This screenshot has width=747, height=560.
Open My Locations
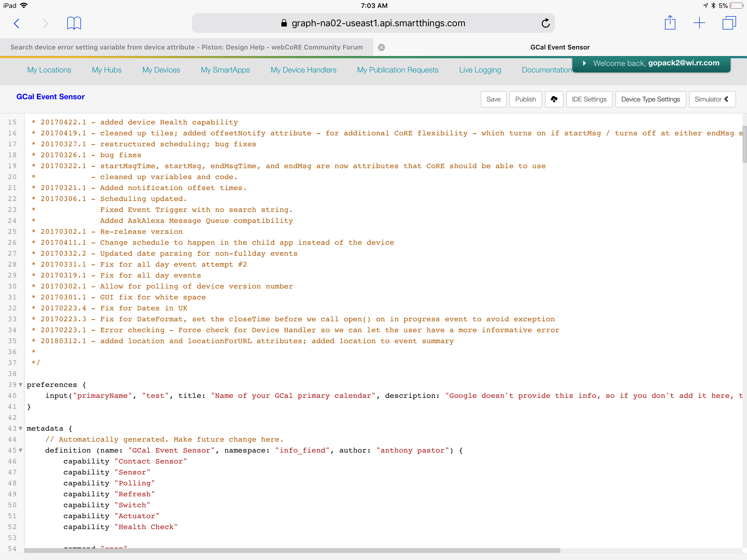49,70
